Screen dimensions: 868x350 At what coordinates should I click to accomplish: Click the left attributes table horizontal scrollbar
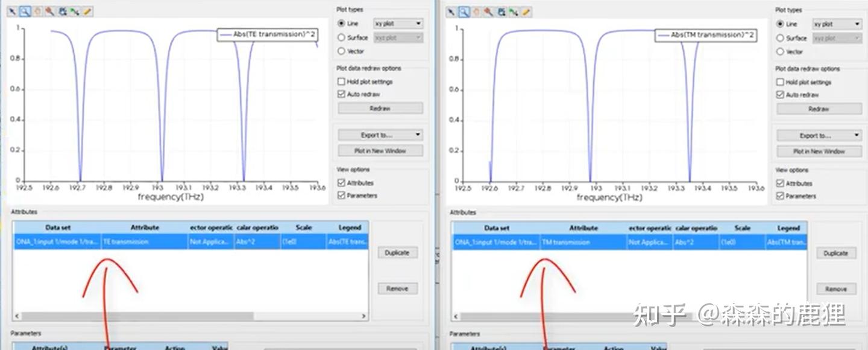click(x=190, y=316)
